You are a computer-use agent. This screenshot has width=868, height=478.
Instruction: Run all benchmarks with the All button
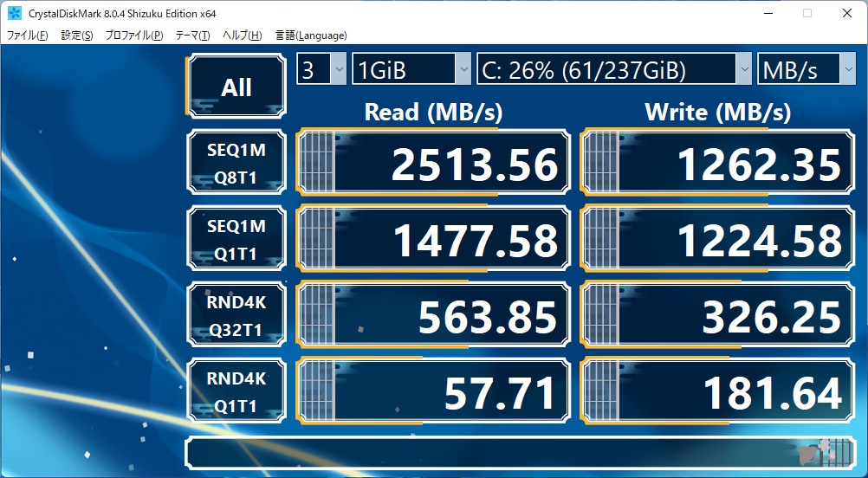[x=236, y=87]
